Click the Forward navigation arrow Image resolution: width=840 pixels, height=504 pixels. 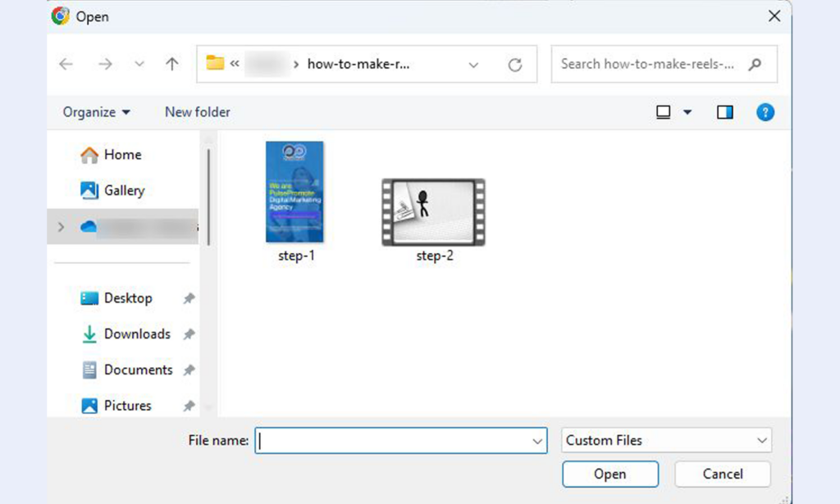[x=105, y=65]
